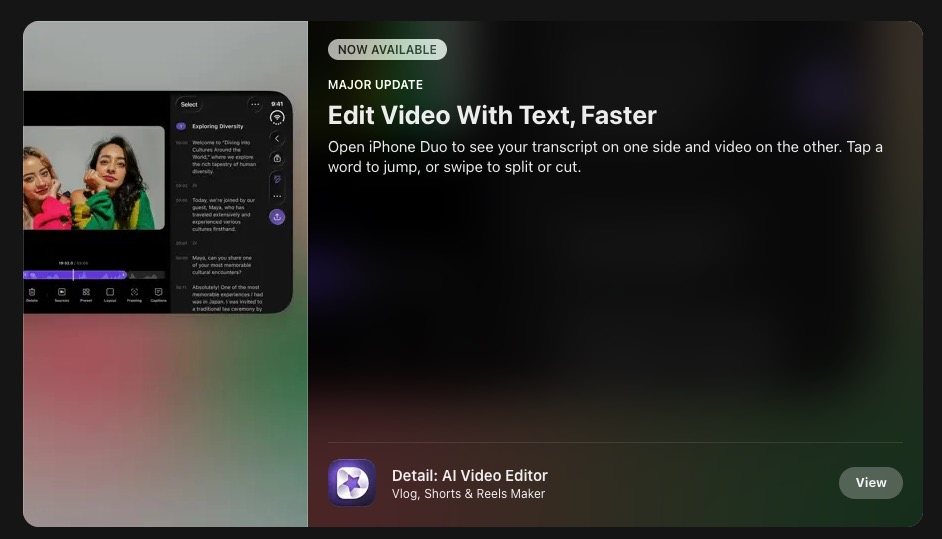Screen dimensions: 942x539
Task: Click transcript line Maya, can you share
Action: point(222,265)
